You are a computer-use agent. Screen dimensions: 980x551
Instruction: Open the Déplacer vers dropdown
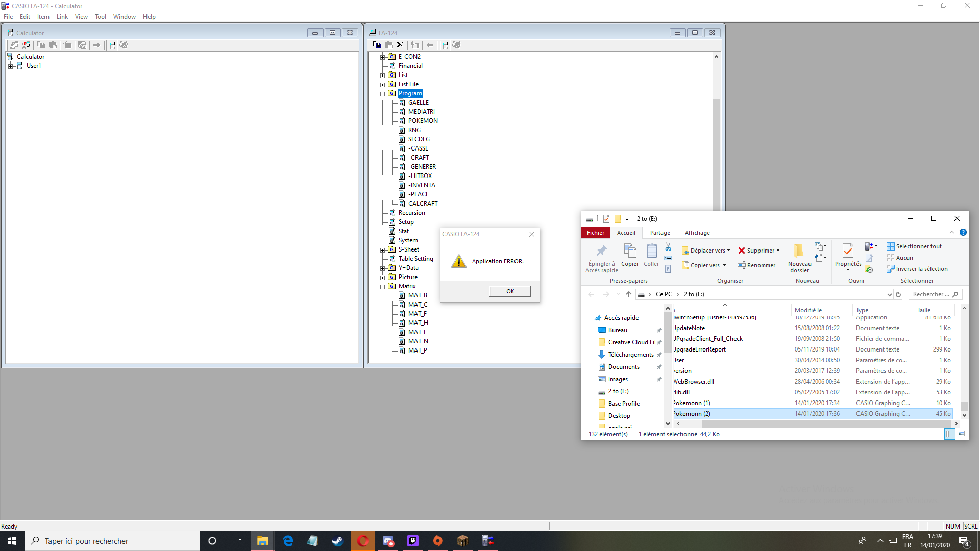pyautogui.click(x=706, y=251)
